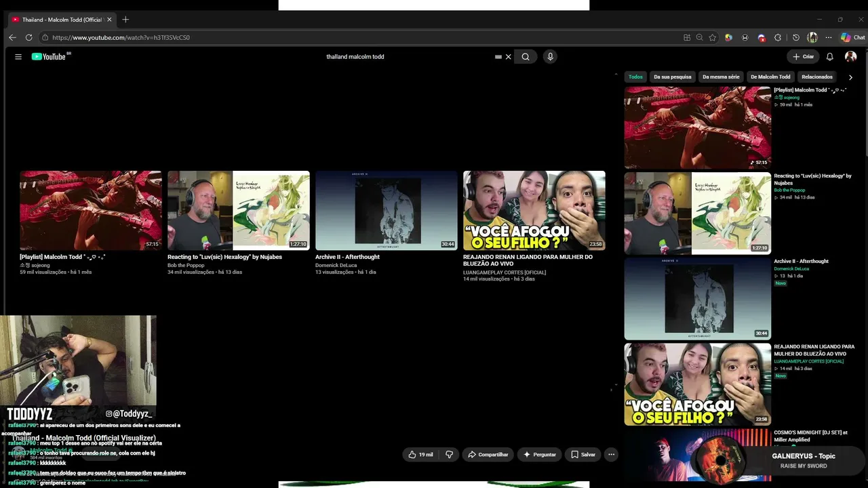The height and width of the screenshot is (488, 868).
Task: Click endscreen title Archive II - Afterthought
Action: tap(347, 257)
